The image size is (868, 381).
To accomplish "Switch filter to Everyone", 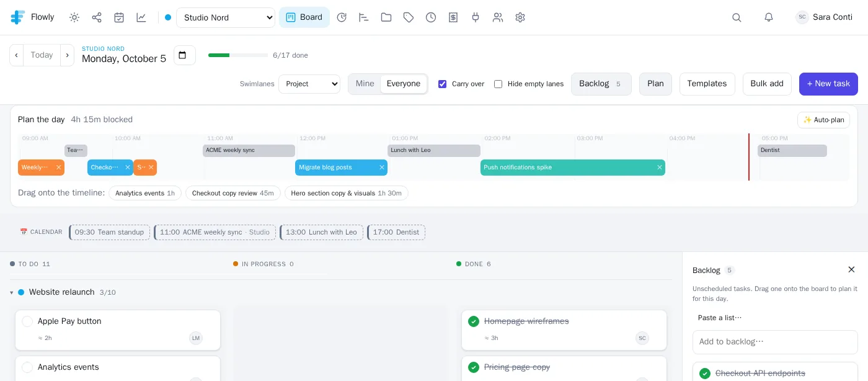I will (x=404, y=84).
